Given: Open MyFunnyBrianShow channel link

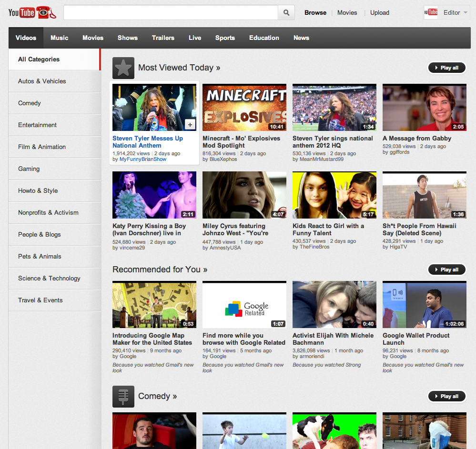Looking at the screenshot, I should [142, 160].
